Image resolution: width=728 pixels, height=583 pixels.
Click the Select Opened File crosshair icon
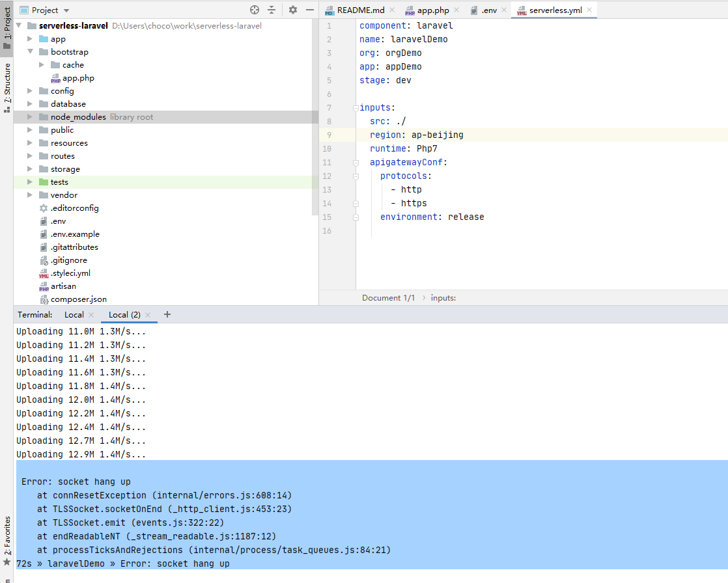(253, 10)
